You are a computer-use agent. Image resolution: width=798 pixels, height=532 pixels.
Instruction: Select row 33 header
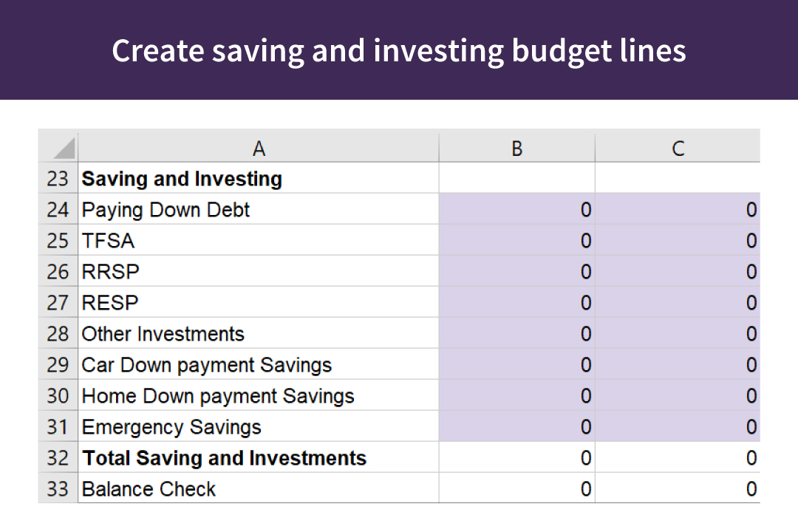pyautogui.click(x=58, y=488)
